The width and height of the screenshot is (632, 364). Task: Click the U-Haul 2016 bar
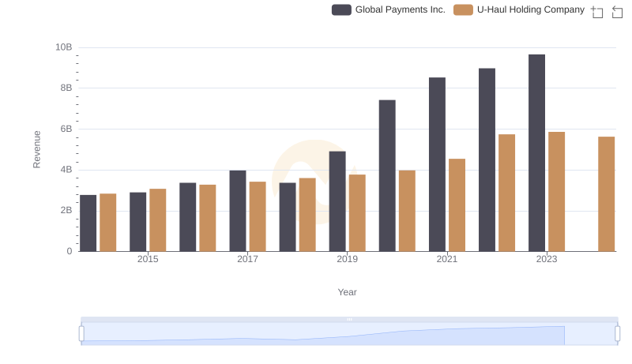(x=208, y=218)
